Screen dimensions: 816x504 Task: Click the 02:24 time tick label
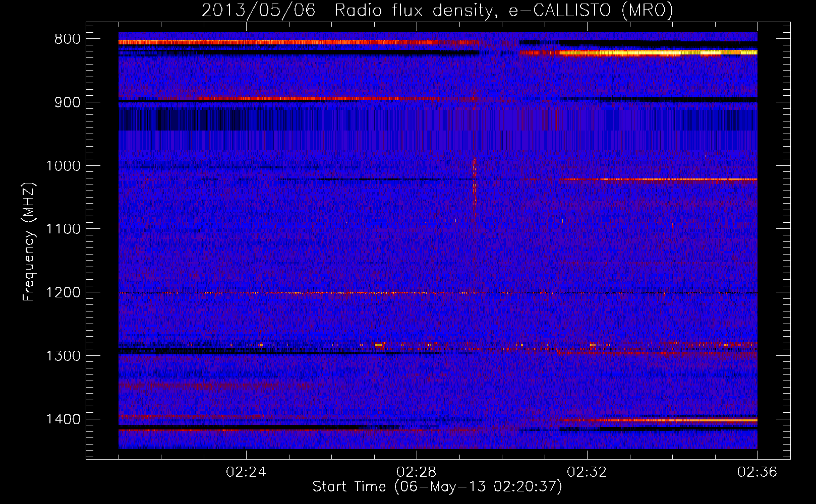coord(246,472)
